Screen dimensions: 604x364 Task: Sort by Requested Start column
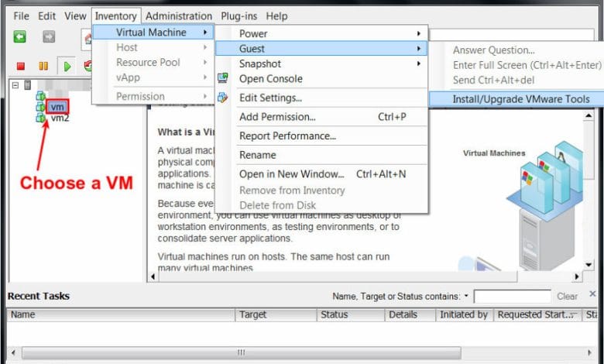click(537, 314)
